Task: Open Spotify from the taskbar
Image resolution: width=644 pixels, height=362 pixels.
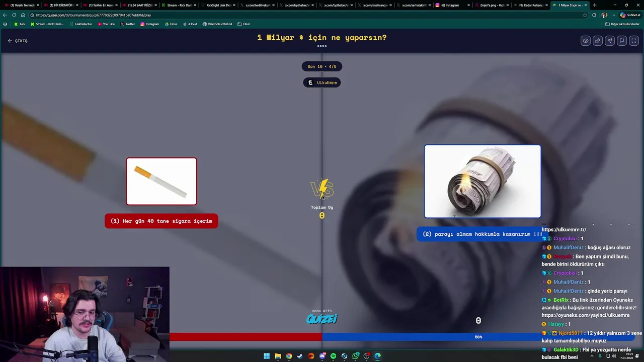Action: pos(333,356)
